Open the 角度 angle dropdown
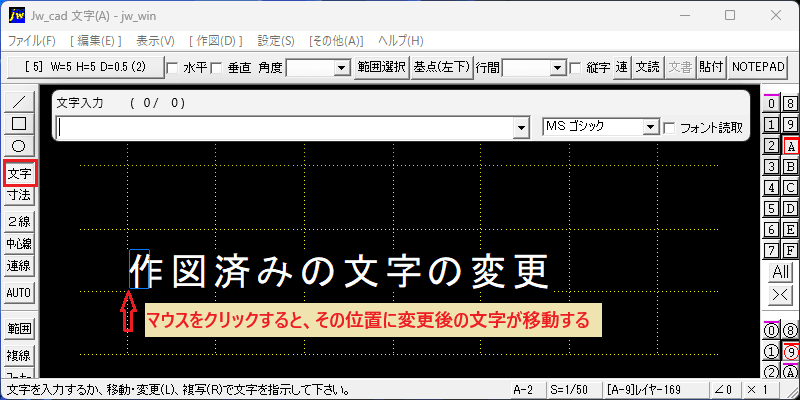Viewport: 800px width, 400px height. (x=341, y=68)
